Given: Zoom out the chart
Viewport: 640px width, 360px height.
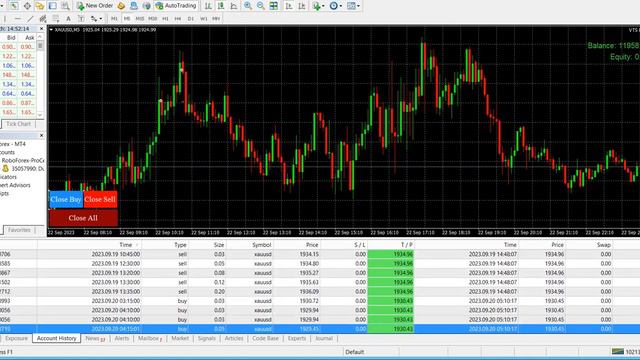Looking at the screenshot, I should click(260, 6).
